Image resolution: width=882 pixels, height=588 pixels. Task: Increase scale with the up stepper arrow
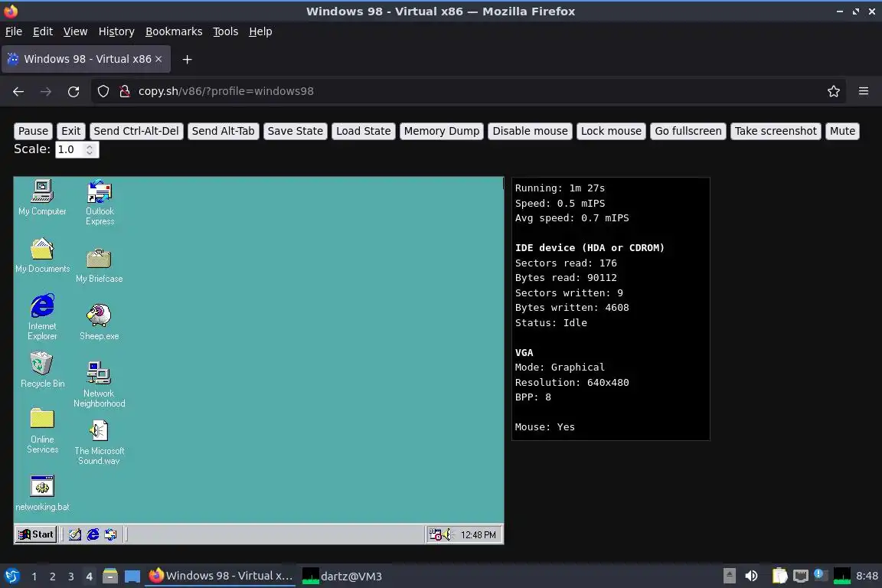tap(90, 146)
